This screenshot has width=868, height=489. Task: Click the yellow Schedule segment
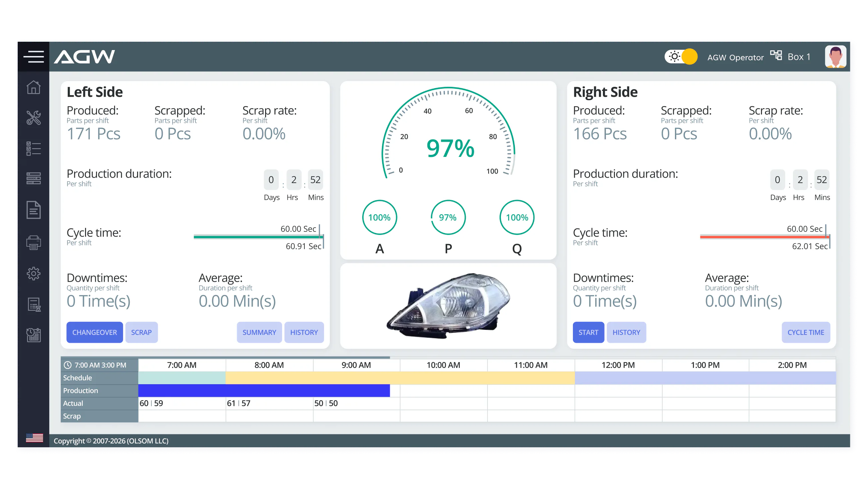(400, 378)
